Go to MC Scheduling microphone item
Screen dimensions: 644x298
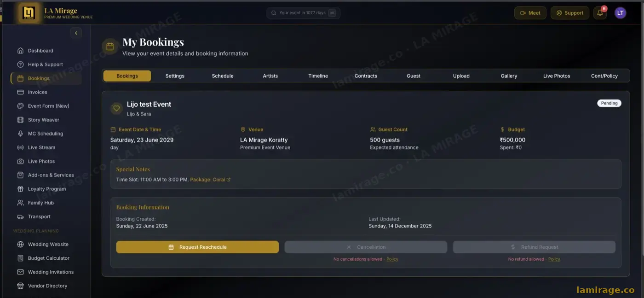pos(46,134)
